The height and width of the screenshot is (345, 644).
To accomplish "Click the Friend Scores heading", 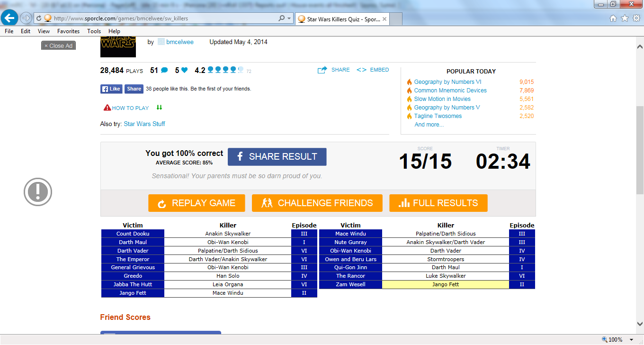I will pyautogui.click(x=125, y=318).
